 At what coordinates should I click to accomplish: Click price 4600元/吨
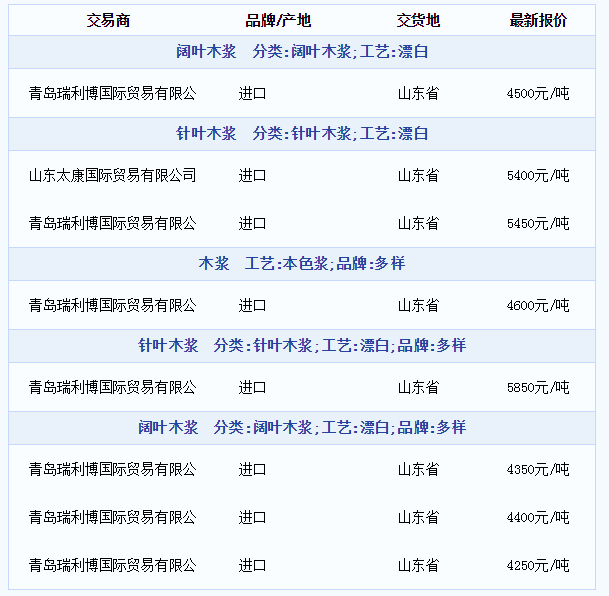click(538, 306)
